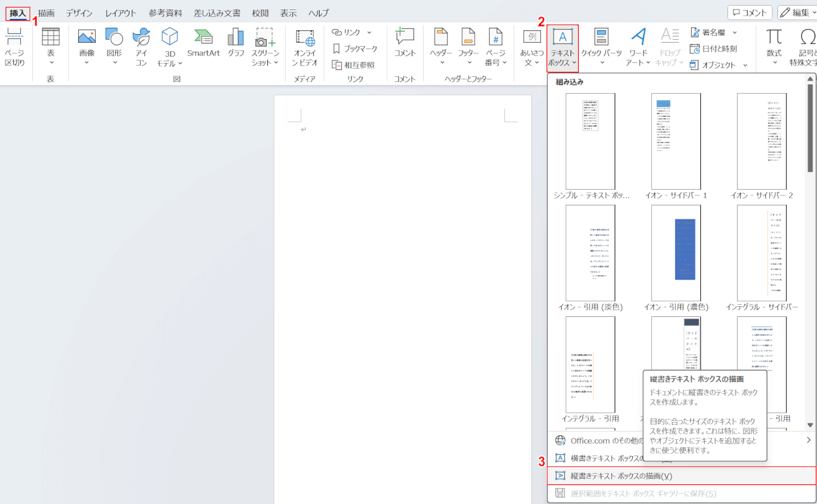Insert a new Comment from the ribbon
Screen dimensions: 817x504
pyautogui.click(x=405, y=43)
